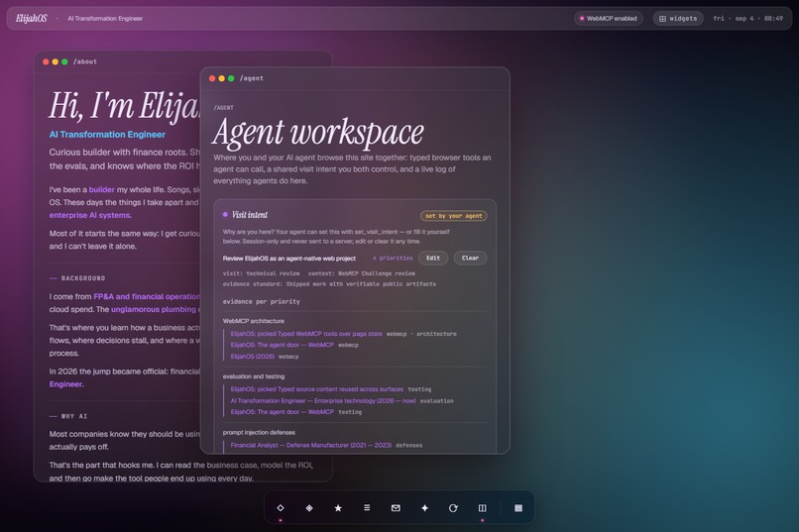
Task: Clear the visit intent
Action: point(470,259)
